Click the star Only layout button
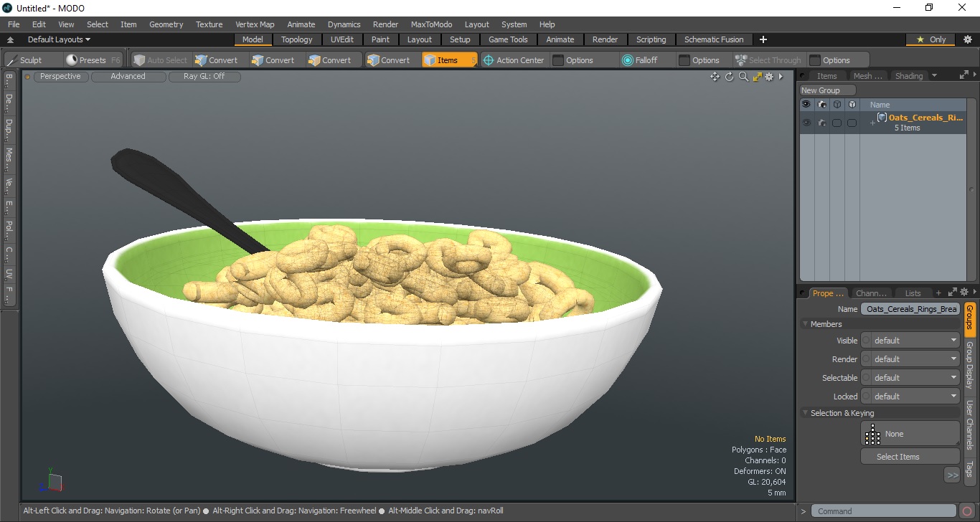The height and width of the screenshot is (522, 980). pyautogui.click(x=931, y=39)
